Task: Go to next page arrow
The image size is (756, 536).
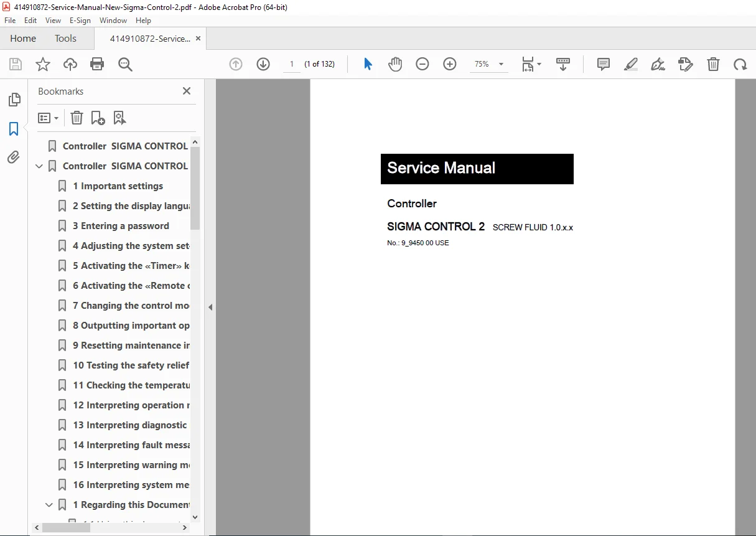Action: click(x=263, y=64)
